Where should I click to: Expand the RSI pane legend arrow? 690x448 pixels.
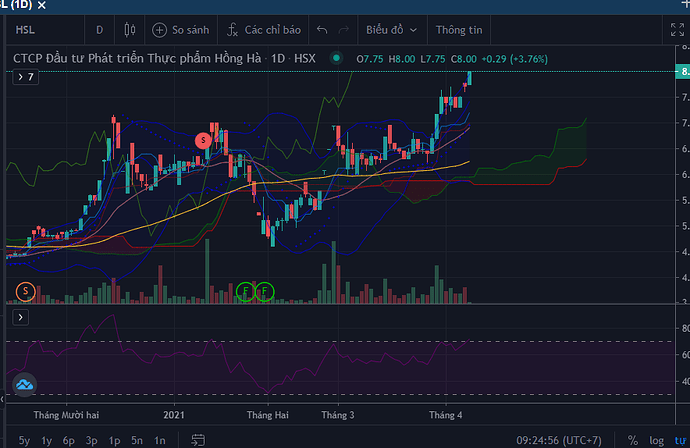click(21, 318)
